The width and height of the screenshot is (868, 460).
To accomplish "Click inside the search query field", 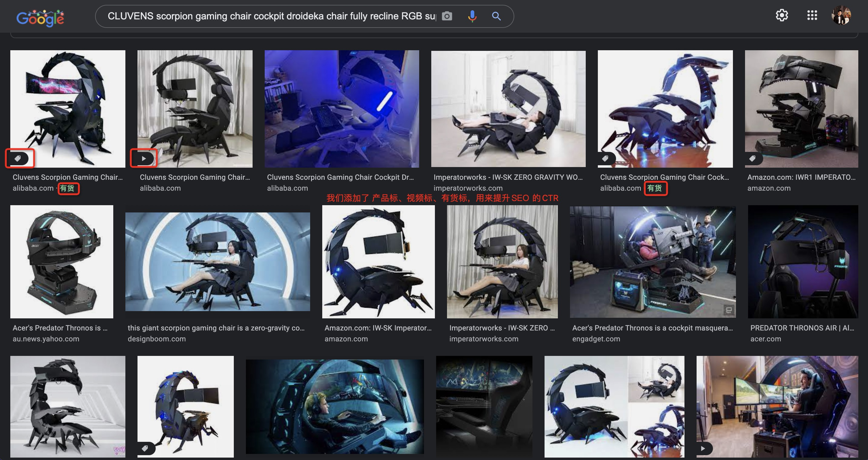I will coord(271,16).
